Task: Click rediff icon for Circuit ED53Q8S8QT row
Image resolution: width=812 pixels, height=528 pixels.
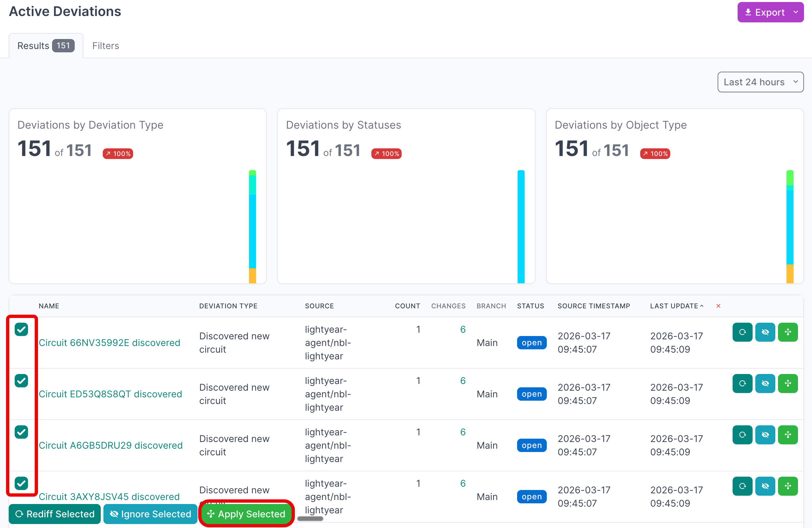Action: tap(742, 383)
